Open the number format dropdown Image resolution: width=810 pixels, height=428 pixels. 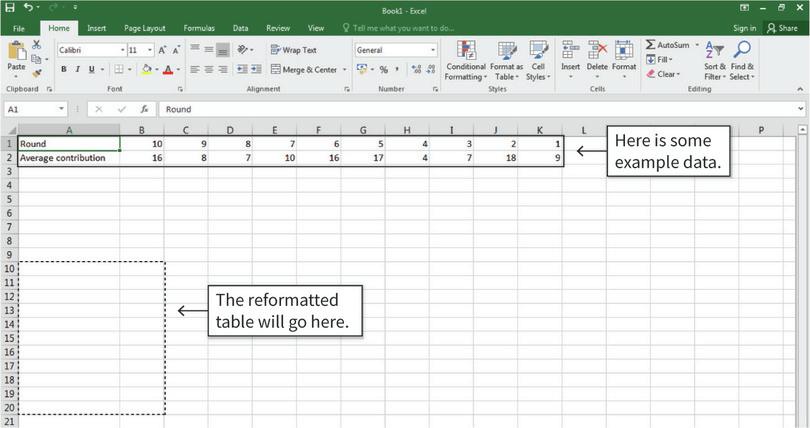[x=433, y=50]
